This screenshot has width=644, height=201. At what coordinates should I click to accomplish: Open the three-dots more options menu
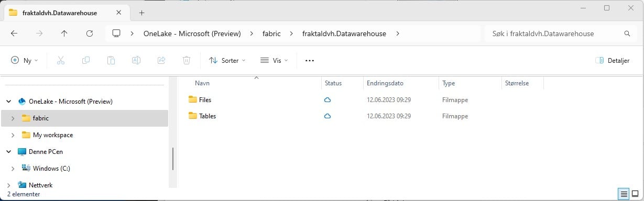[x=309, y=61]
